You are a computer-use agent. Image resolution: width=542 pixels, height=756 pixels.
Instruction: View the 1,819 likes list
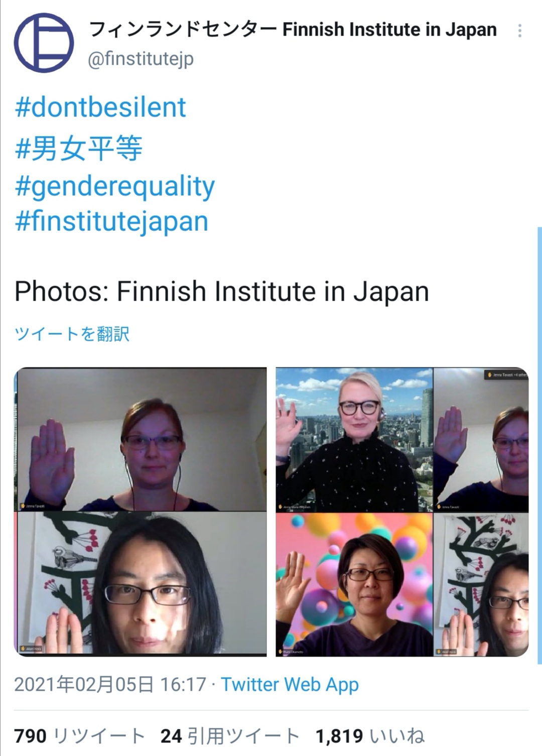[370, 736]
